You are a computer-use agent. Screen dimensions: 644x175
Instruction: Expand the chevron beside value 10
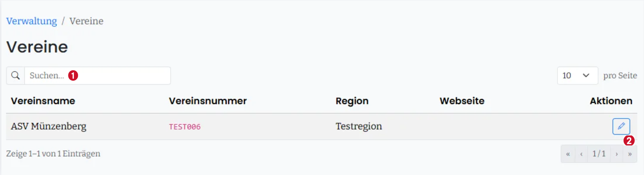pyautogui.click(x=586, y=76)
